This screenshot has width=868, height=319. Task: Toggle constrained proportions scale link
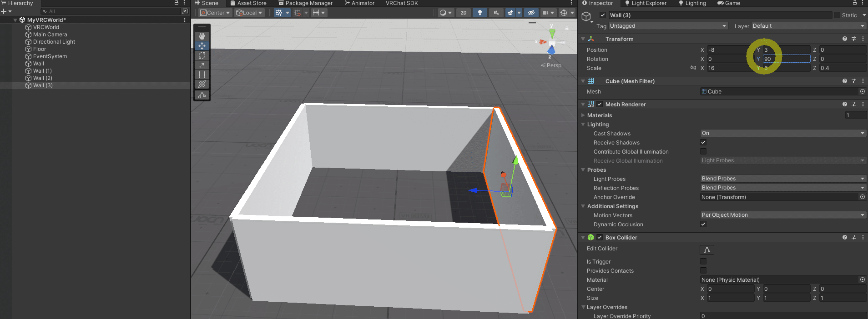click(693, 68)
